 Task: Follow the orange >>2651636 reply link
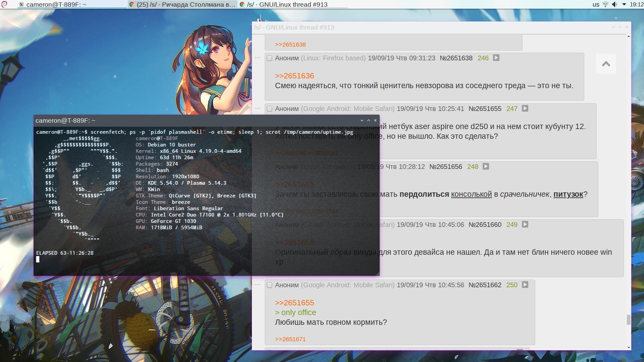(x=294, y=76)
